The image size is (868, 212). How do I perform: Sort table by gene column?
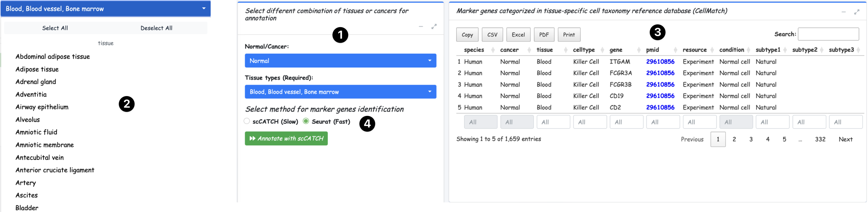pyautogui.click(x=616, y=50)
